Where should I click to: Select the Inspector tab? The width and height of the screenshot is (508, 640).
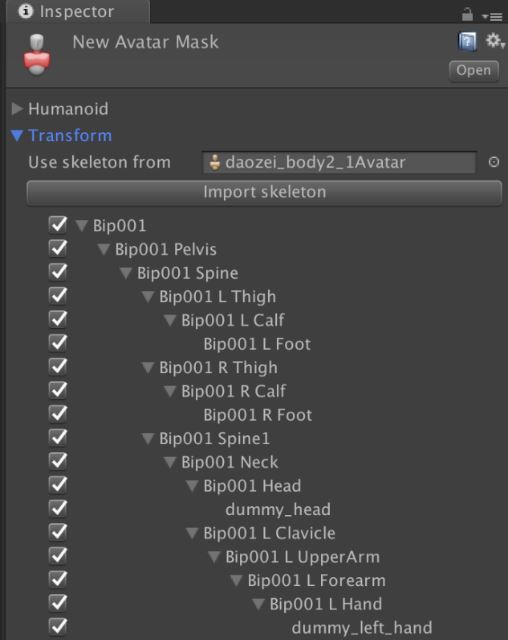click(78, 11)
